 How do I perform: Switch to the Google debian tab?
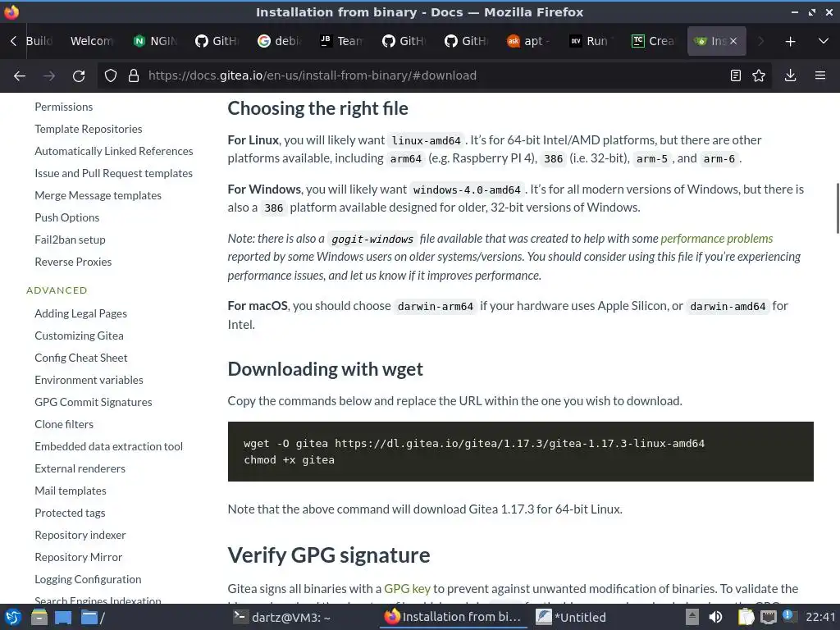pyautogui.click(x=280, y=41)
